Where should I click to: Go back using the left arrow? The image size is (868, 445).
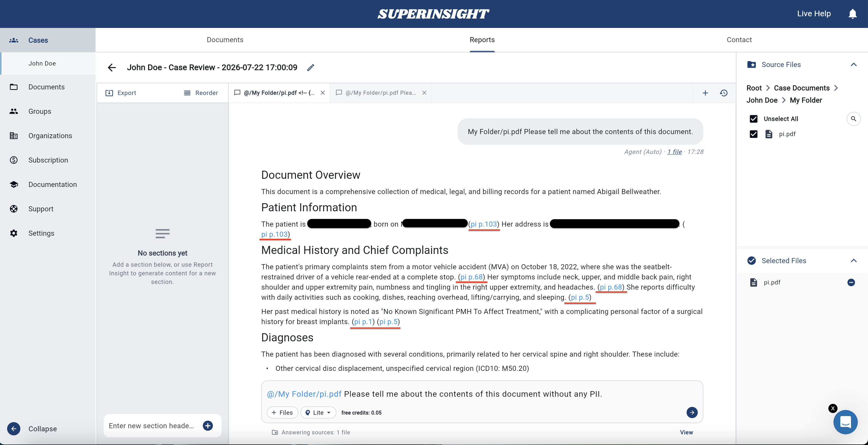(x=112, y=67)
